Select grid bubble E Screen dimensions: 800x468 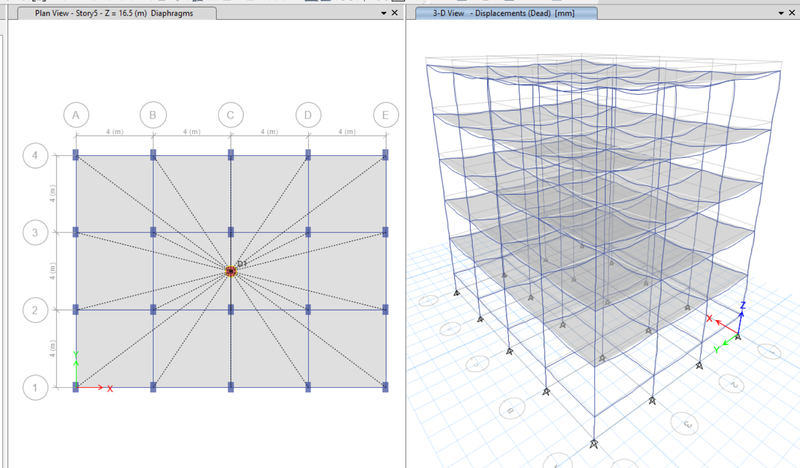pos(386,115)
